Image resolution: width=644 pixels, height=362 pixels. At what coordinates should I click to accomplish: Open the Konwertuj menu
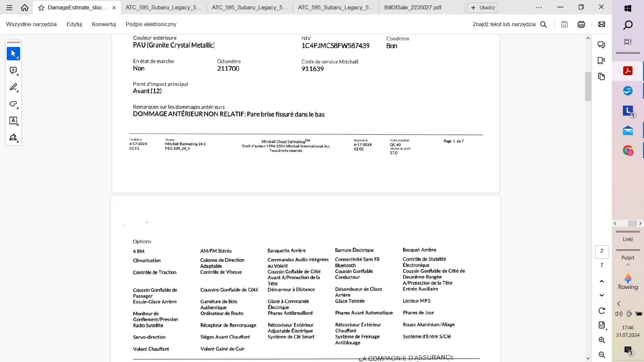(x=104, y=24)
